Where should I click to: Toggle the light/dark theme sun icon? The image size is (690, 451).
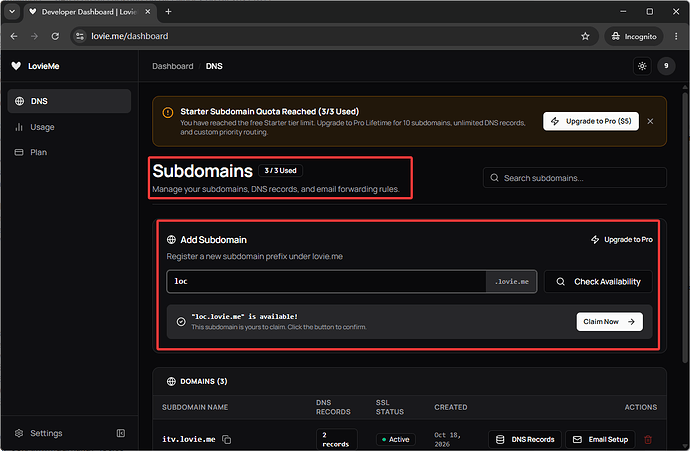tap(642, 66)
